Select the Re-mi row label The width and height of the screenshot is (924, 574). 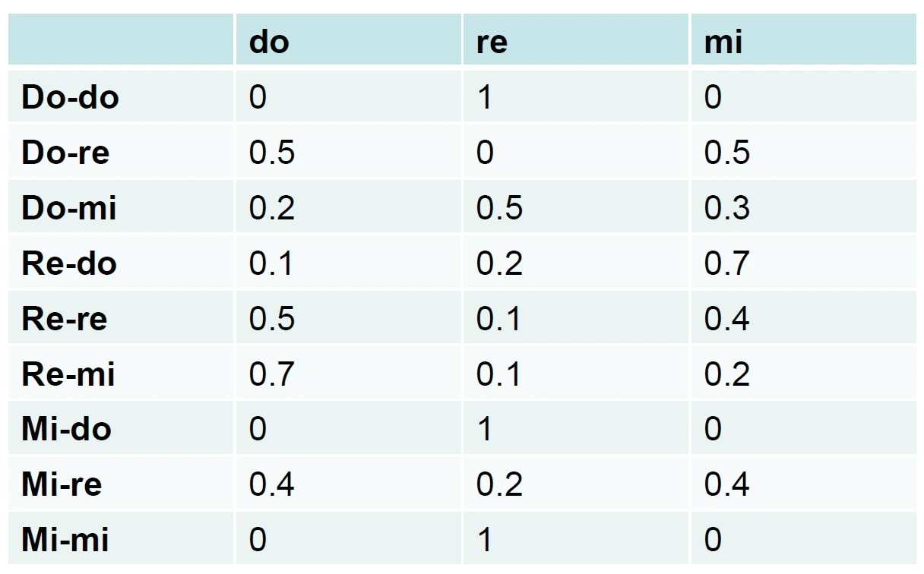click(x=68, y=374)
